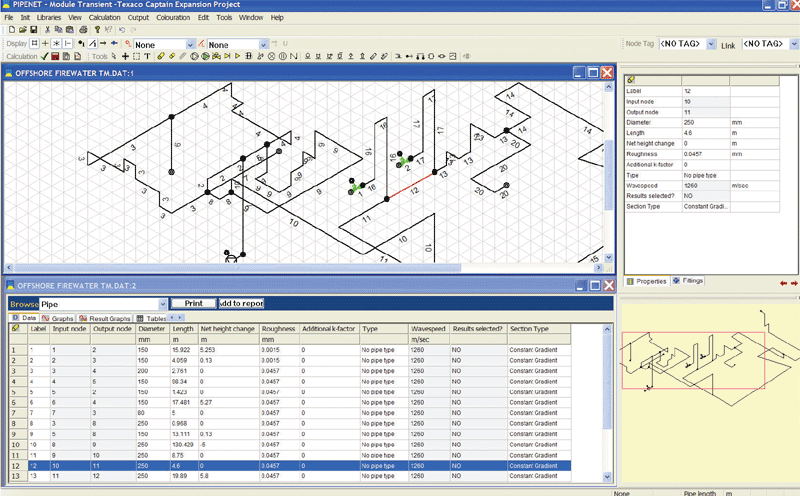800x496 pixels.
Task: Click drawing window scroll down arrow
Action: 608,258
